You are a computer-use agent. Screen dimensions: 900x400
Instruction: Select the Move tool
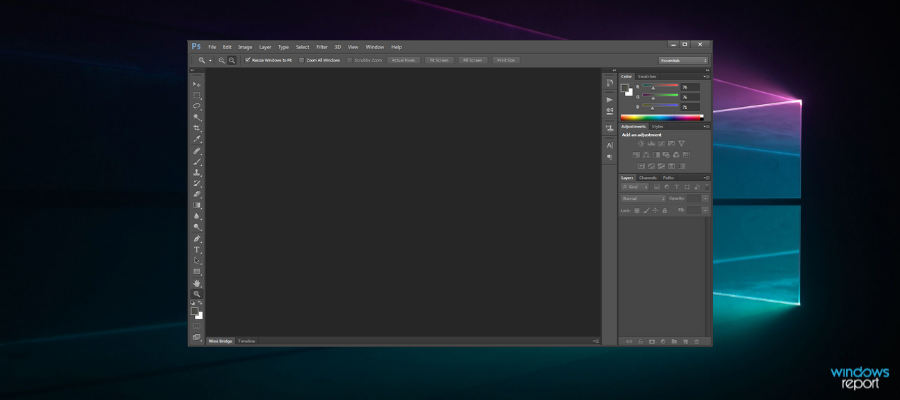[197, 83]
